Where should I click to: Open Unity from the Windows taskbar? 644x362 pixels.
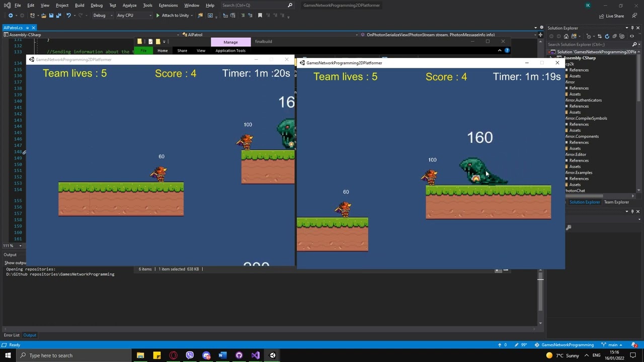pyautogui.click(x=272, y=355)
